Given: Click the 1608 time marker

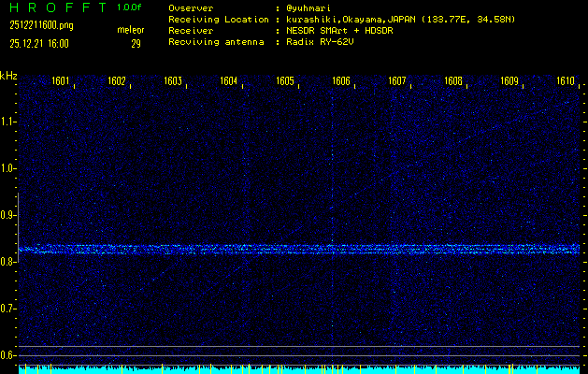Looking at the screenshot, I should [x=453, y=81].
